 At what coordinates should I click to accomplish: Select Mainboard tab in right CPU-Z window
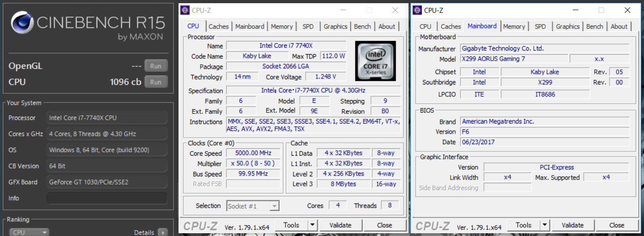482,26
